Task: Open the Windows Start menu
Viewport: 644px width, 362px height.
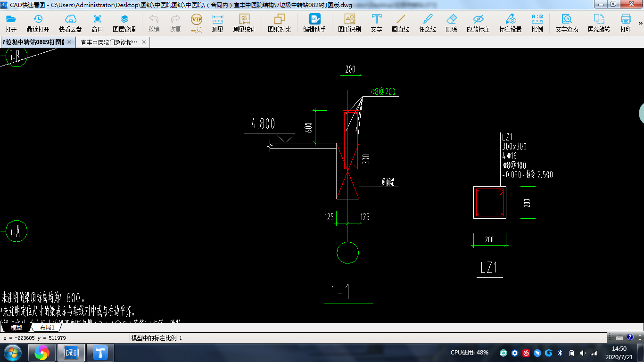Action: pyautogui.click(x=12, y=352)
